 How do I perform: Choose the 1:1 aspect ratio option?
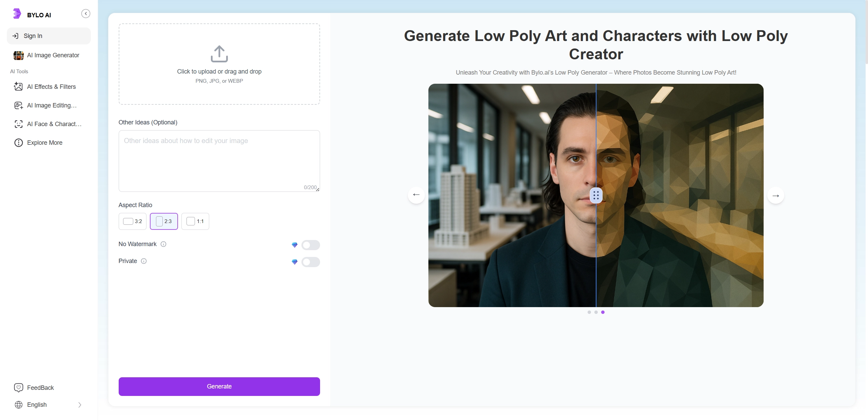point(195,221)
